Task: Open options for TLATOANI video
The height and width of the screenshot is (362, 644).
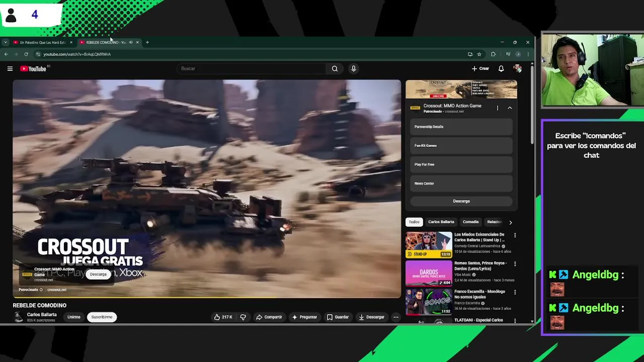Action: 515,320
